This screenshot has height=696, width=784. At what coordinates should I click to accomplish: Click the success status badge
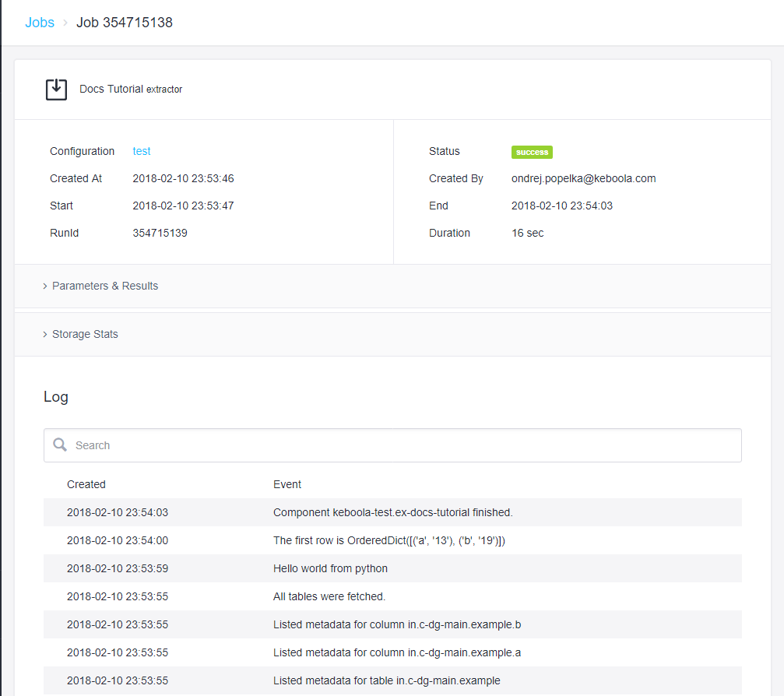click(x=532, y=152)
